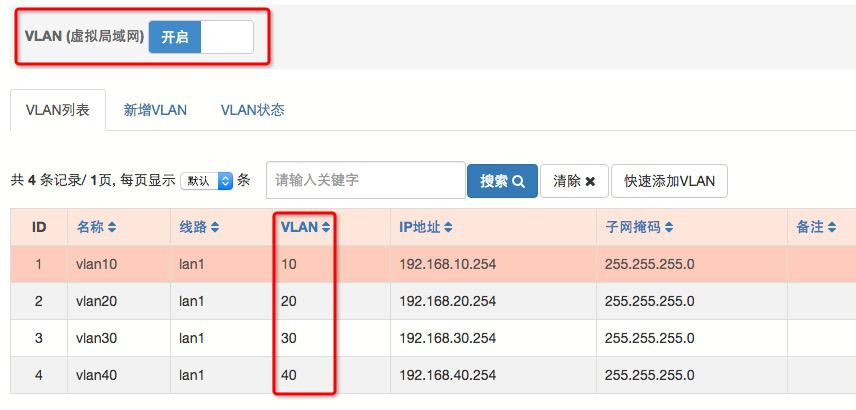Click the 搜索 search button
The image size is (856, 410).
(x=502, y=181)
